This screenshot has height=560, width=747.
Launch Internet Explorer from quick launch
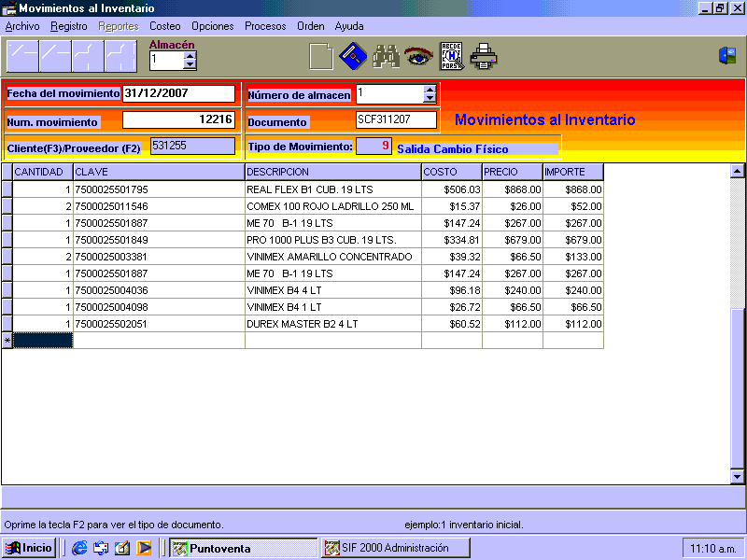[79, 548]
